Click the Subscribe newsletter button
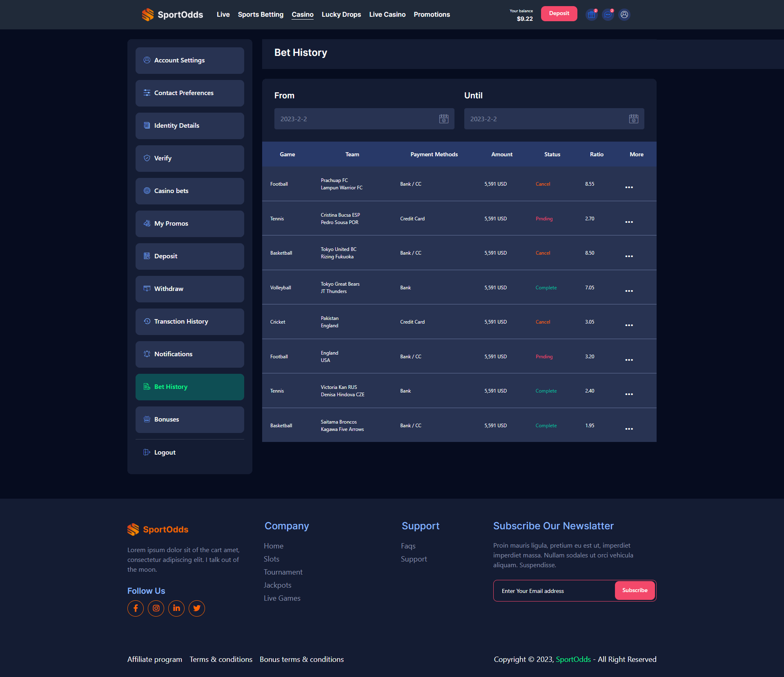Image resolution: width=784 pixels, height=677 pixels. click(x=635, y=590)
